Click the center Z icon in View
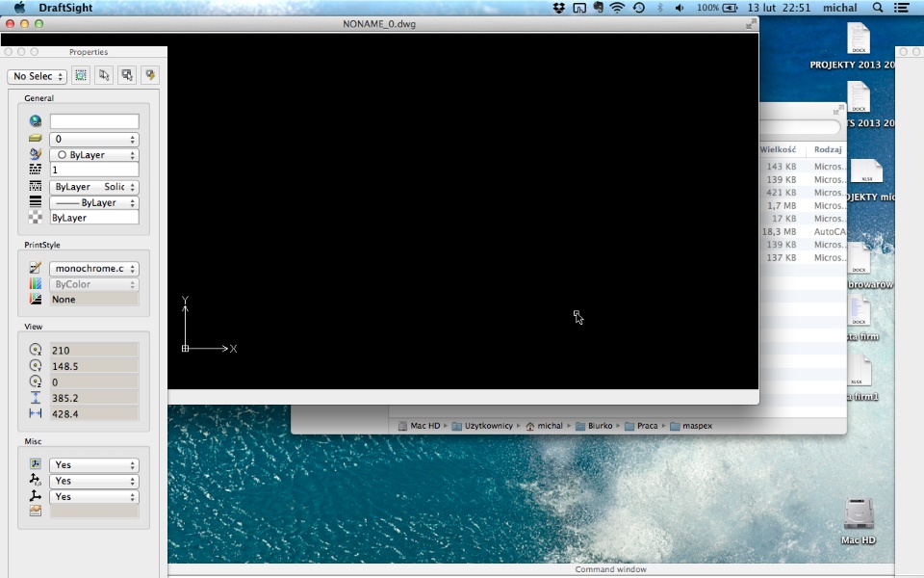The height and width of the screenshot is (578, 924). click(36, 381)
